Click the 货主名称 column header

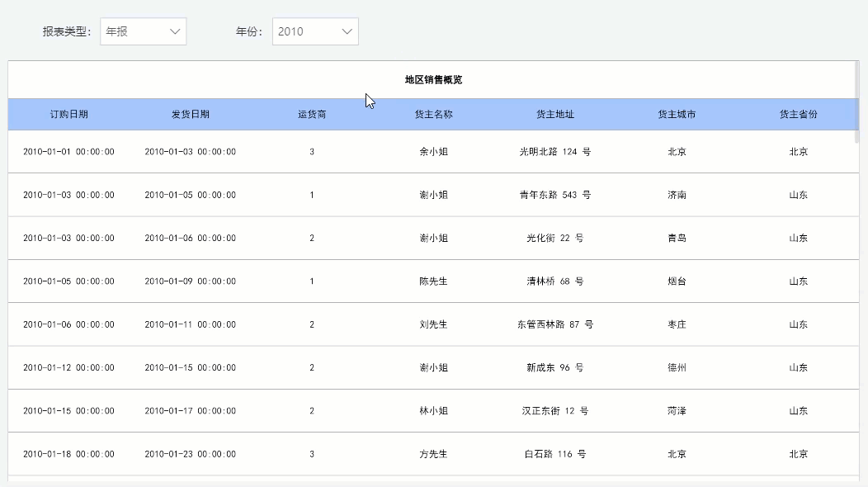pos(432,114)
